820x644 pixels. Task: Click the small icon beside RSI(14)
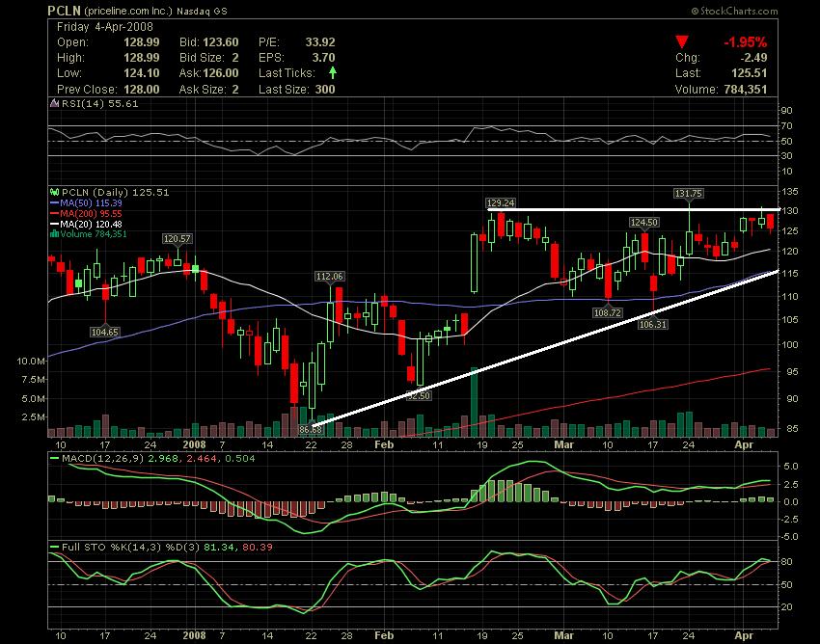(54, 103)
